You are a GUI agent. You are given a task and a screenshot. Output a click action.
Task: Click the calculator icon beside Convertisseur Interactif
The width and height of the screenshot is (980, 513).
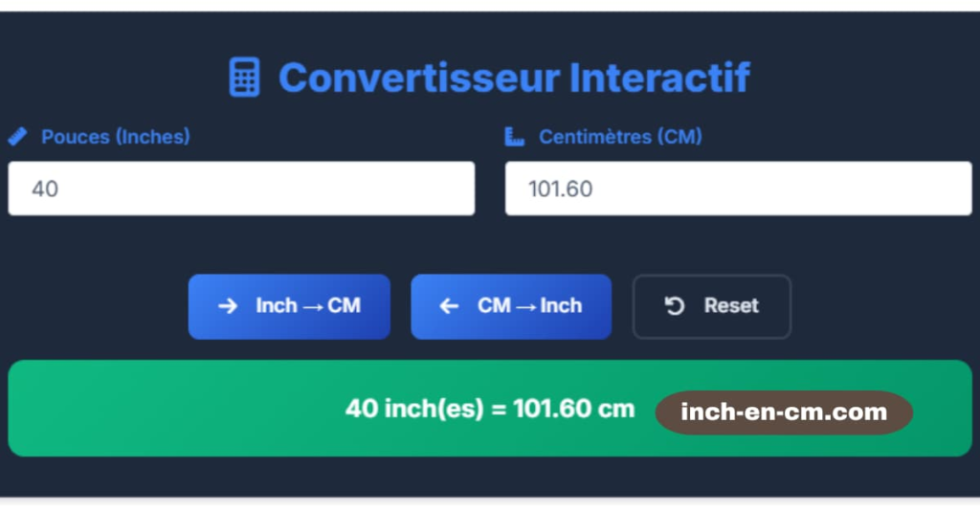coord(244,78)
